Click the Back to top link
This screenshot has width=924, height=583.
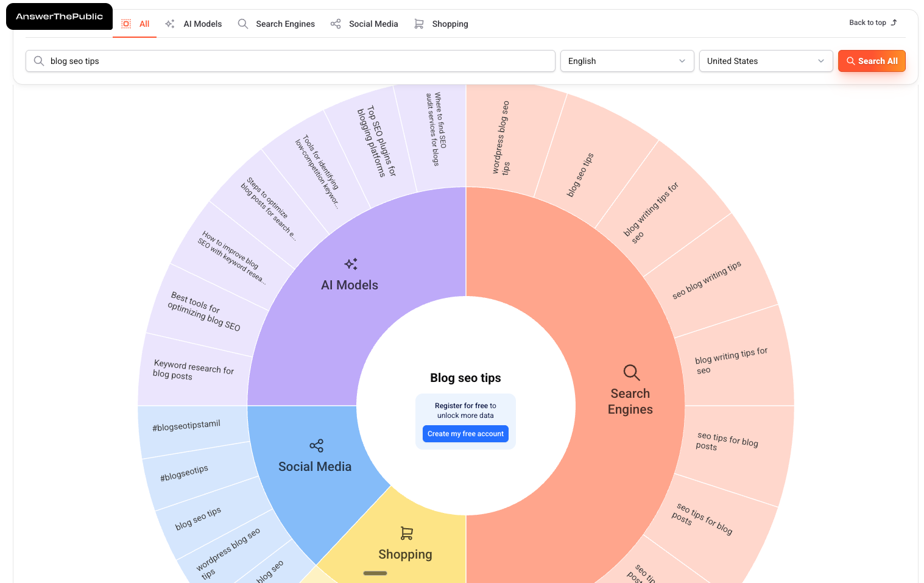point(872,23)
